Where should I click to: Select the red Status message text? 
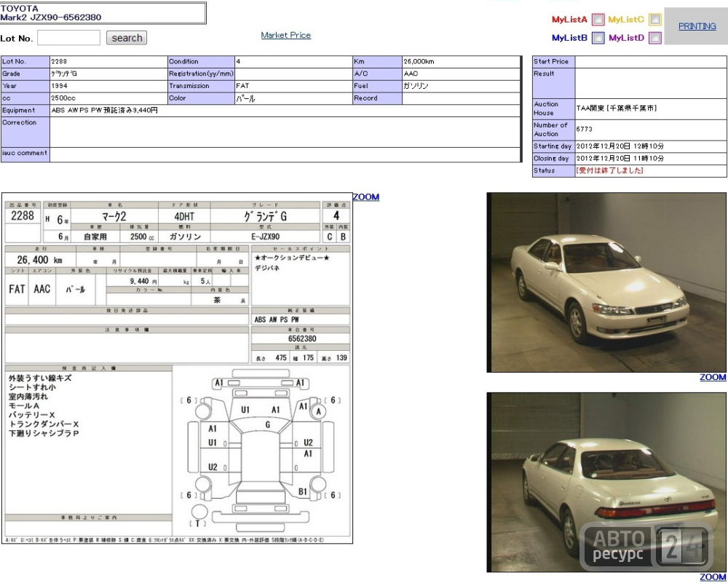(609, 170)
